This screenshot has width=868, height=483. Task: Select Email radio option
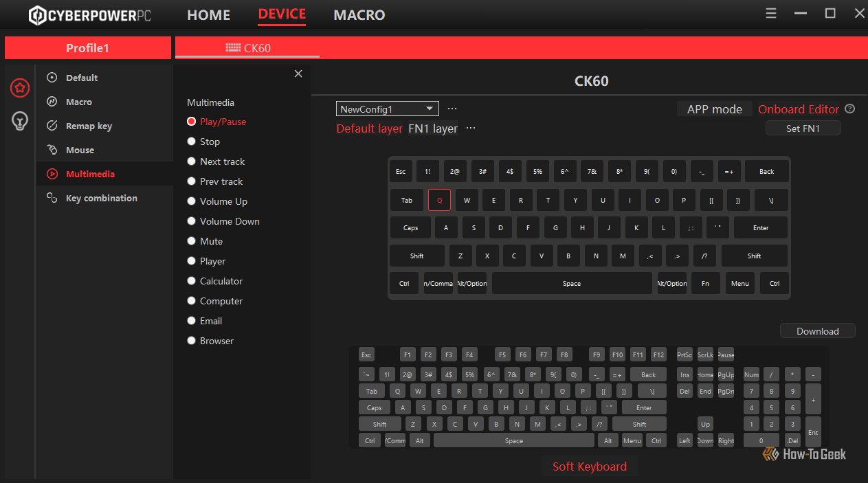coord(192,321)
